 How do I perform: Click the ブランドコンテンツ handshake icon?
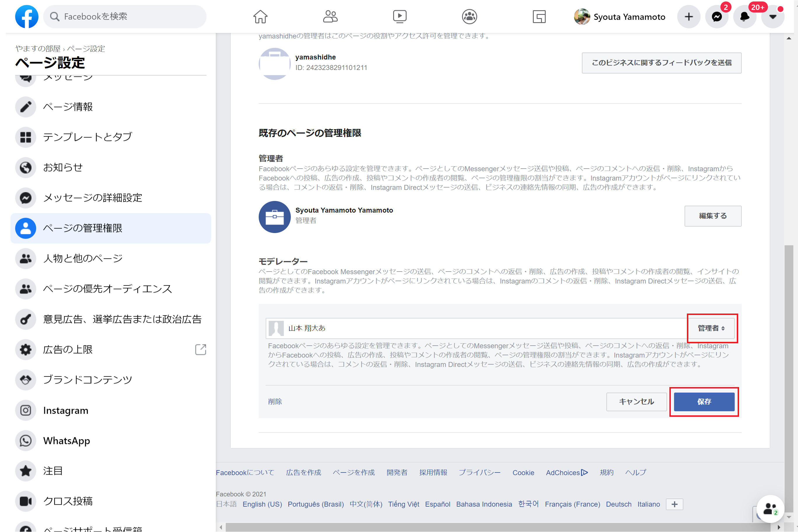(26, 380)
